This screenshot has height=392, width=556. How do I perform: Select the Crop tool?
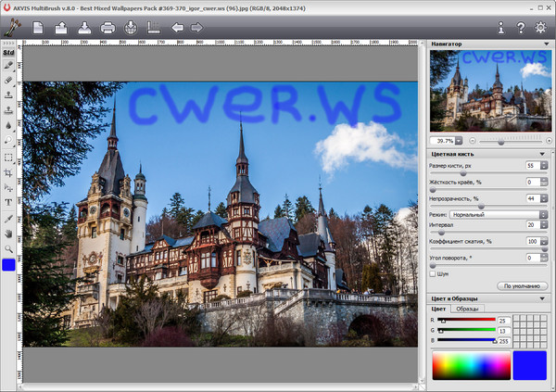8,171
